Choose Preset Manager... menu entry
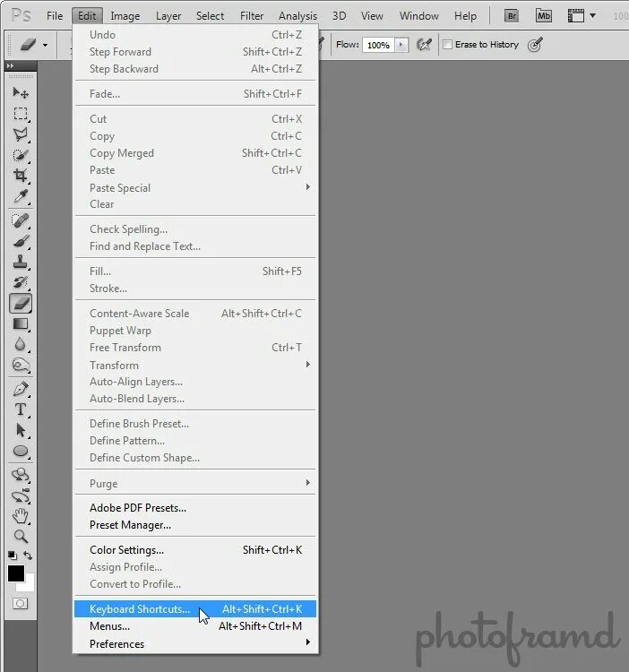 click(195, 525)
